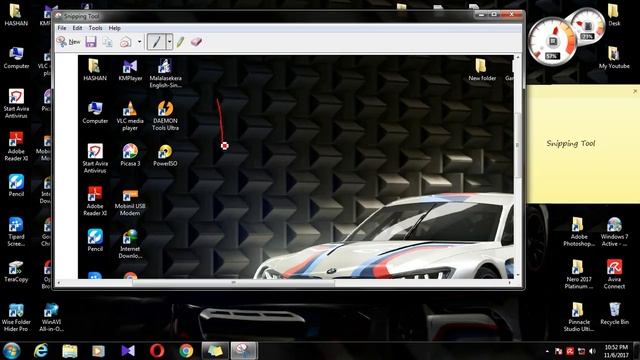Select Windows 7 Active desktop icon
The height and width of the screenshot is (360, 640).
coord(614,232)
